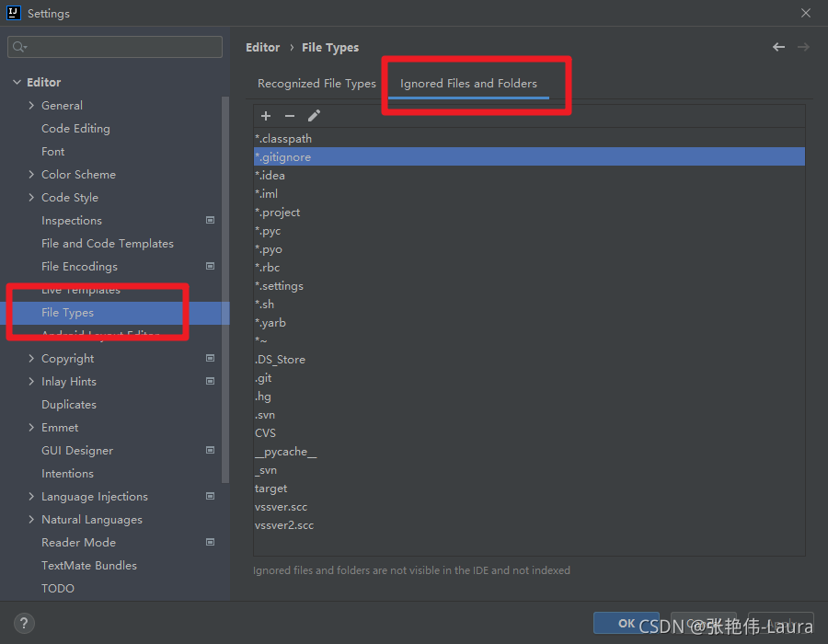The width and height of the screenshot is (828, 644).
Task: Open Font settings
Action: click(x=52, y=152)
